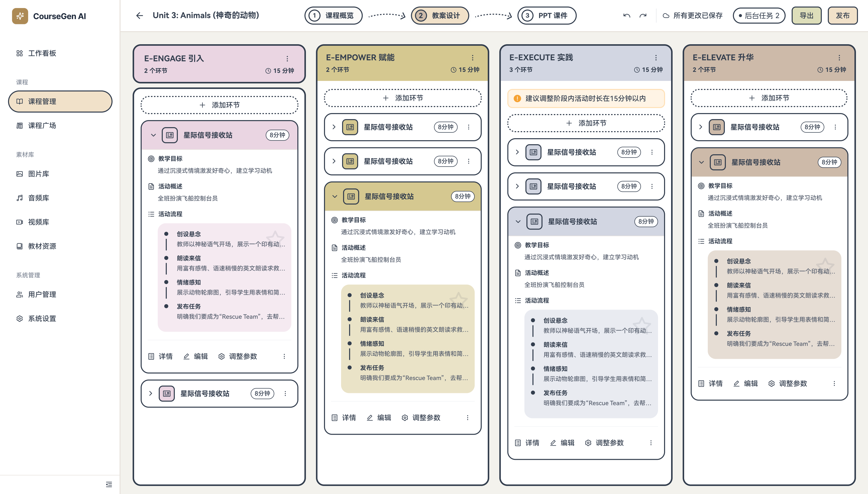Viewport: 868px width, 494px height.
Task: Click the 发布 button
Action: pyautogui.click(x=843, y=16)
